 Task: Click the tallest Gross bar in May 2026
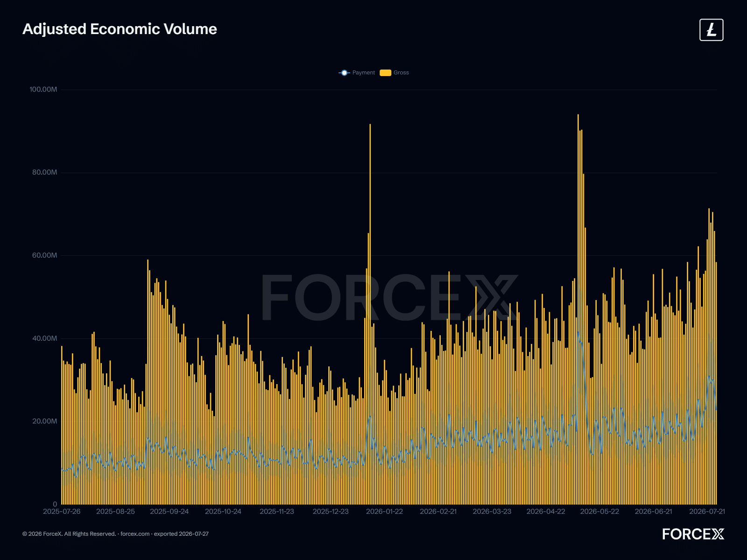pos(578,309)
